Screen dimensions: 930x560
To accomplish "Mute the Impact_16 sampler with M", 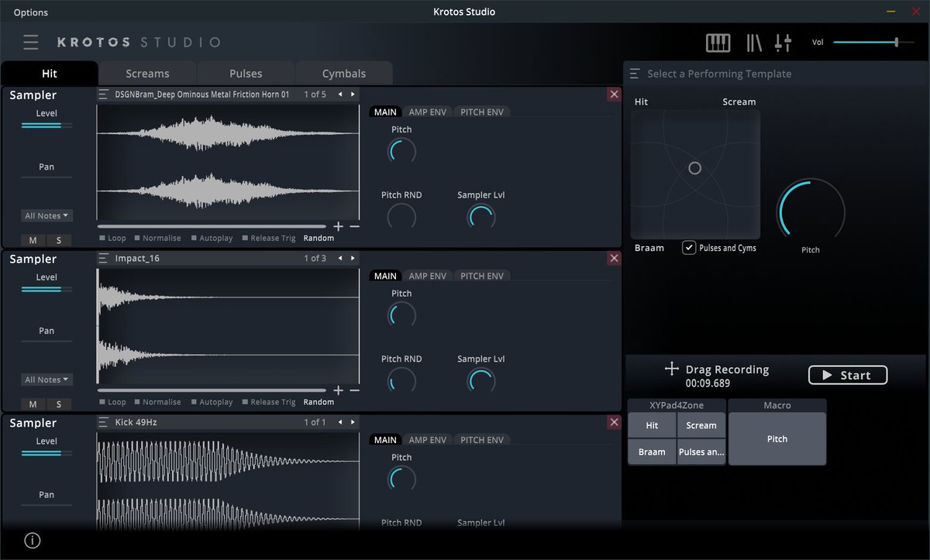I will point(33,404).
